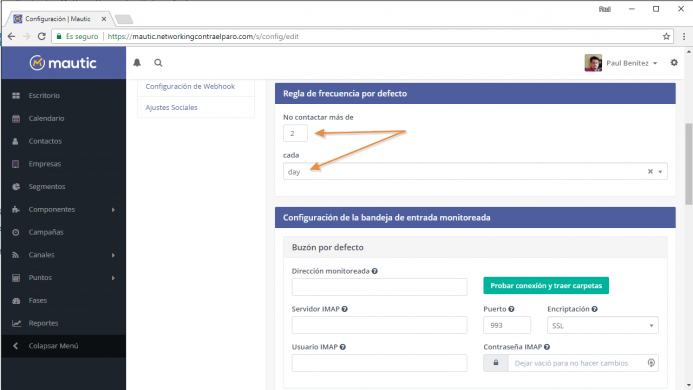693x390 pixels.
Task: Open Configuración de Webhook settings
Action: point(190,86)
